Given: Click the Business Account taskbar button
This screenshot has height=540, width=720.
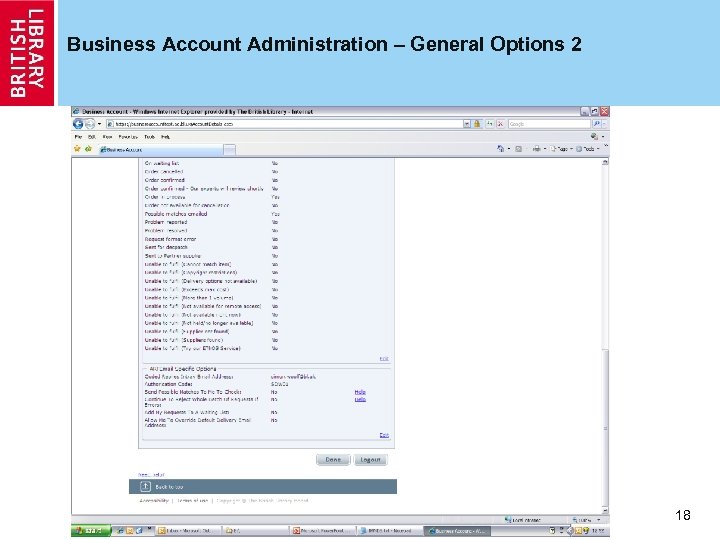Looking at the screenshot, I should (x=457, y=531).
